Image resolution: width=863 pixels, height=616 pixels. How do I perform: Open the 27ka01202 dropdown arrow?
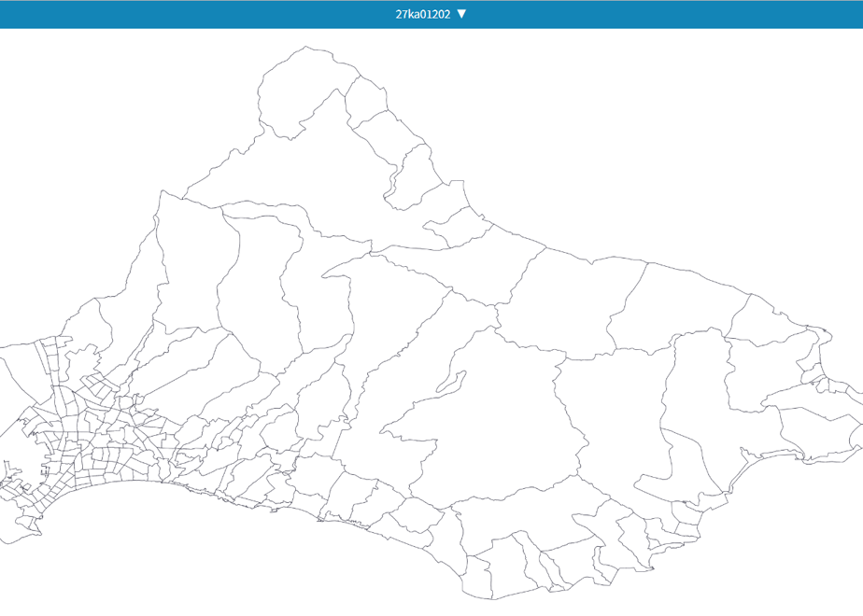(x=461, y=14)
